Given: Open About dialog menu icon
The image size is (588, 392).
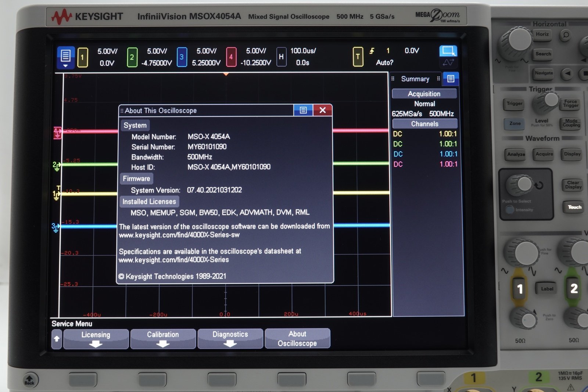Looking at the screenshot, I should tap(303, 110).
